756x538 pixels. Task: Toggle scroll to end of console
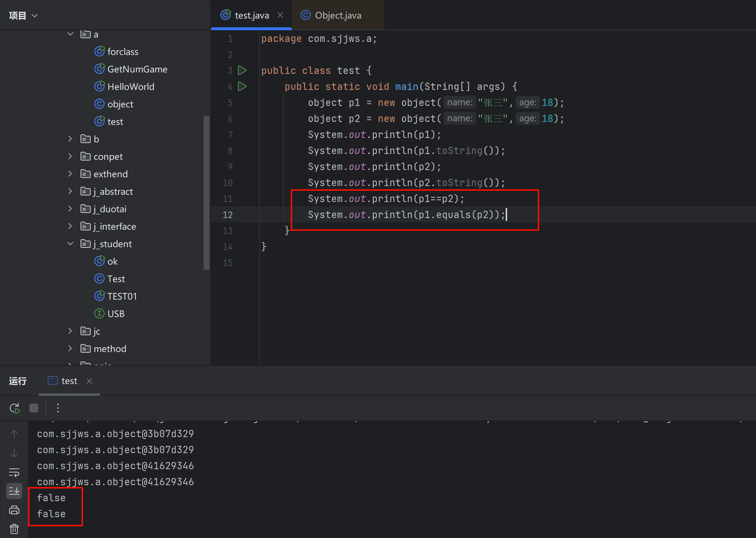(14, 491)
